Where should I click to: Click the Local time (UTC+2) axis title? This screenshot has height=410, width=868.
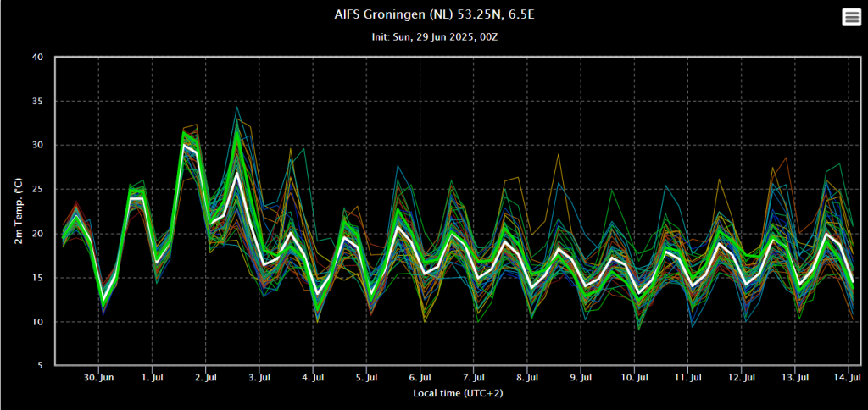tap(453, 393)
